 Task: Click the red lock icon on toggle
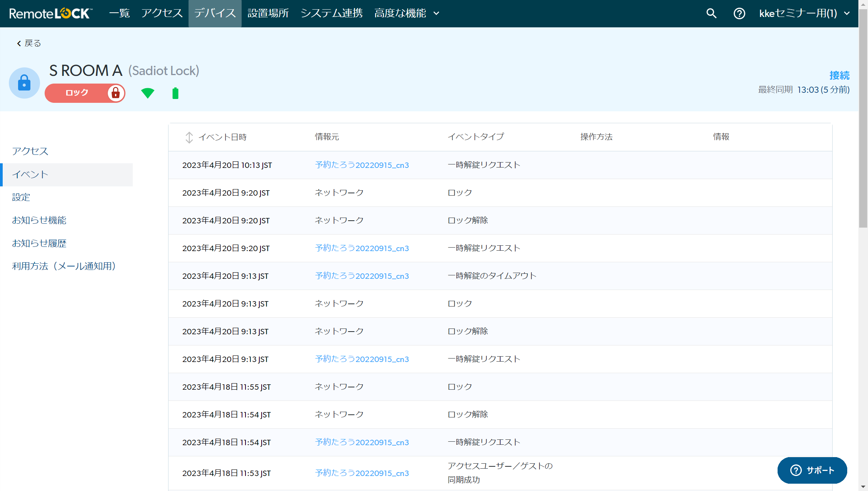115,93
